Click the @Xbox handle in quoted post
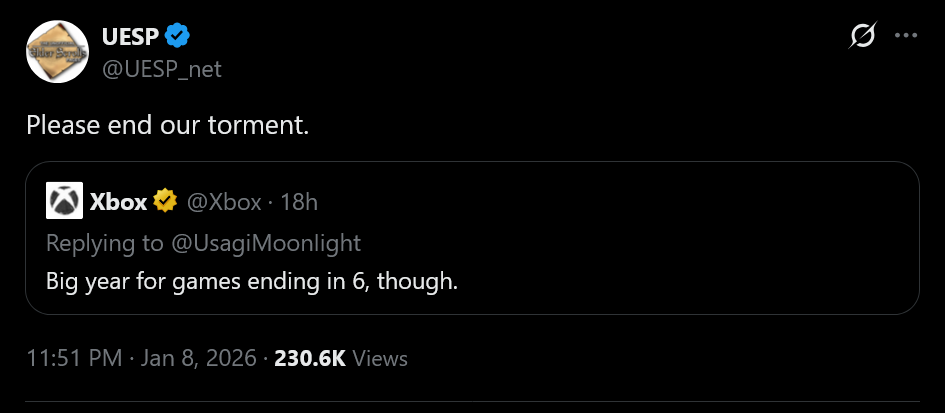 (225, 202)
